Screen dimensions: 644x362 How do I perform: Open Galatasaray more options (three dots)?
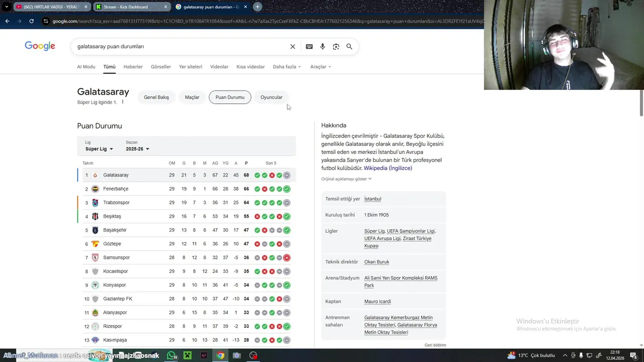[122, 102]
